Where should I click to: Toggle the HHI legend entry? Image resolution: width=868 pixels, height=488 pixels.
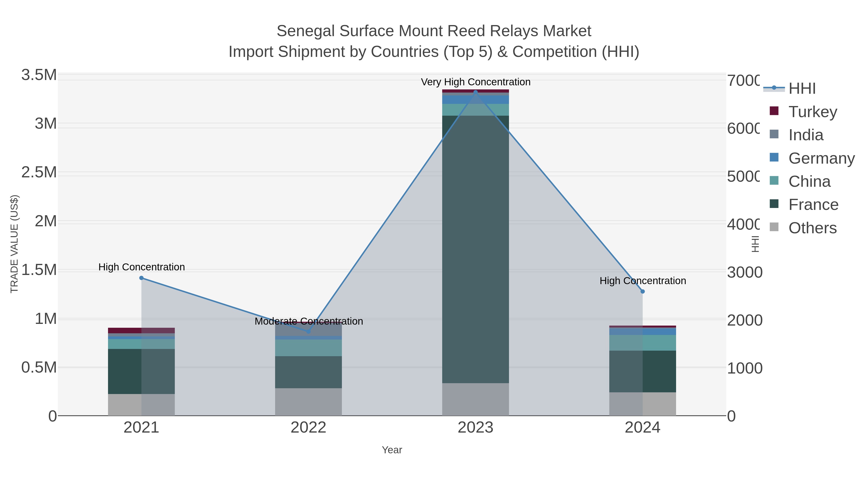click(789, 88)
